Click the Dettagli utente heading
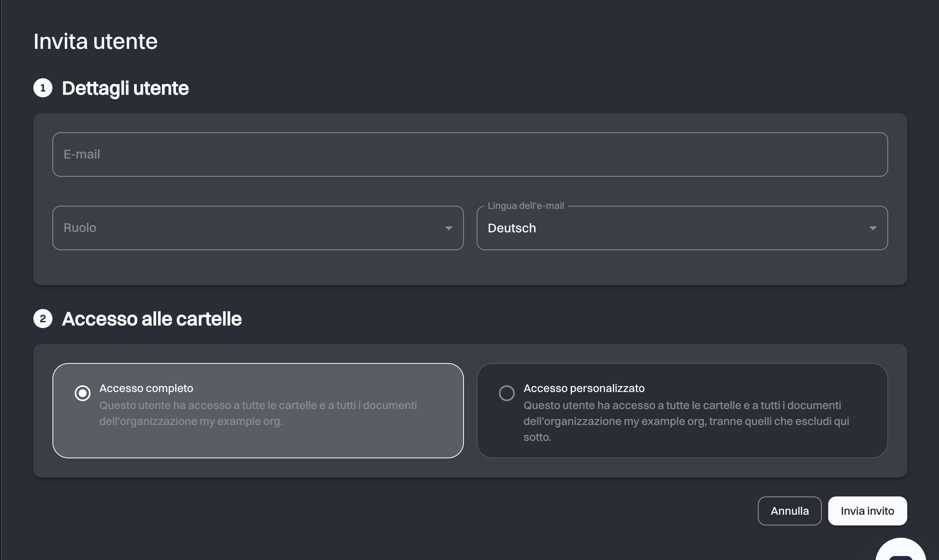Screen dimensions: 939x560 pos(125,88)
